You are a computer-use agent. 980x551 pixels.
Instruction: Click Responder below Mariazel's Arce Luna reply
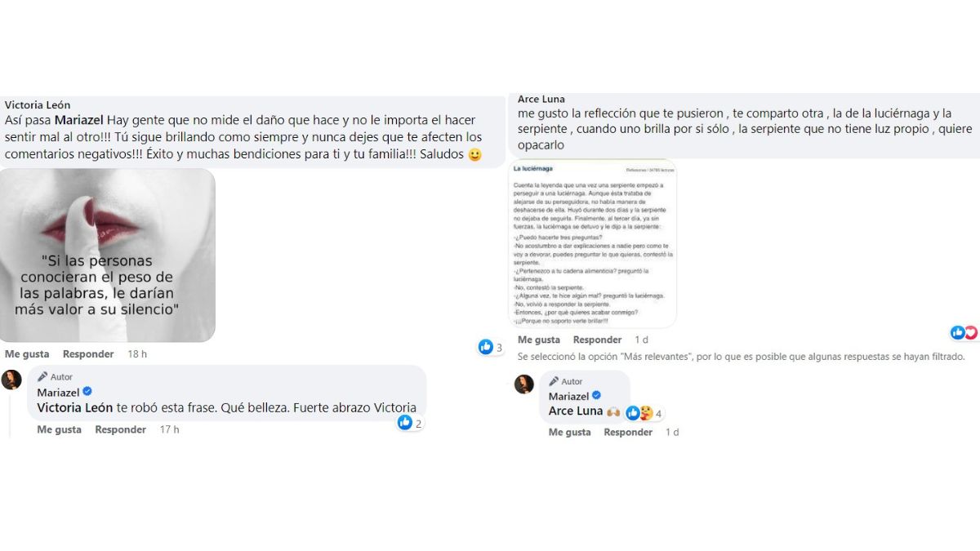(628, 432)
